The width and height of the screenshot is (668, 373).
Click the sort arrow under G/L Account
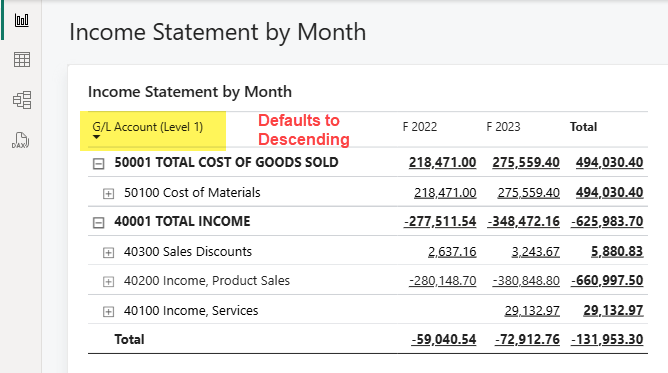97,137
